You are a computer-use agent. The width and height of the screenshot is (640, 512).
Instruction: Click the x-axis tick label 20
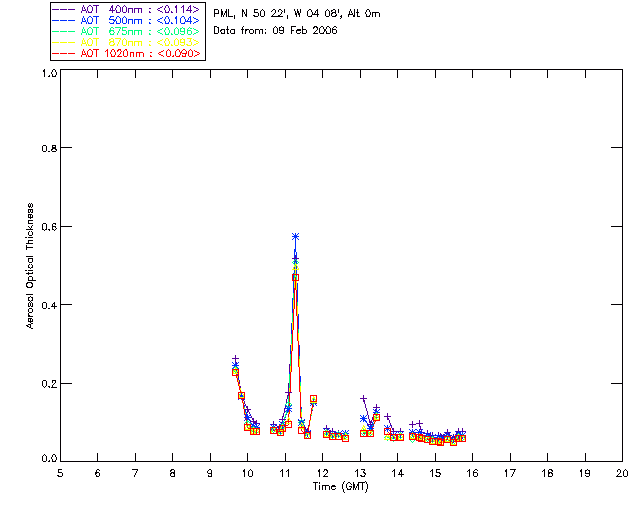(622, 473)
